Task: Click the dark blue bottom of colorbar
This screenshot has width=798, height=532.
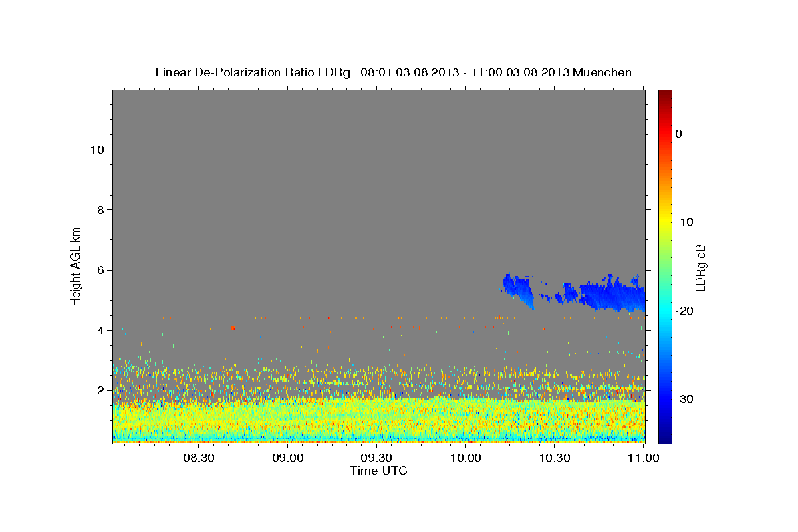Action: [665, 436]
